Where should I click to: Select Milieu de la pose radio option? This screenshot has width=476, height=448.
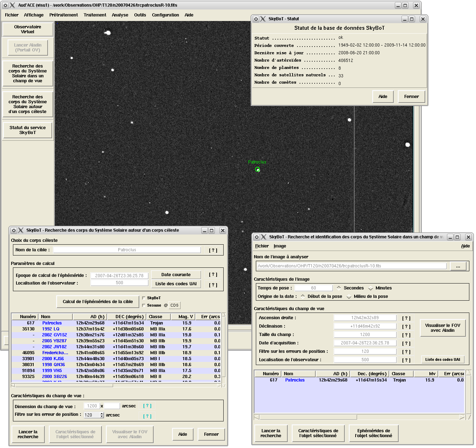(349, 296)
